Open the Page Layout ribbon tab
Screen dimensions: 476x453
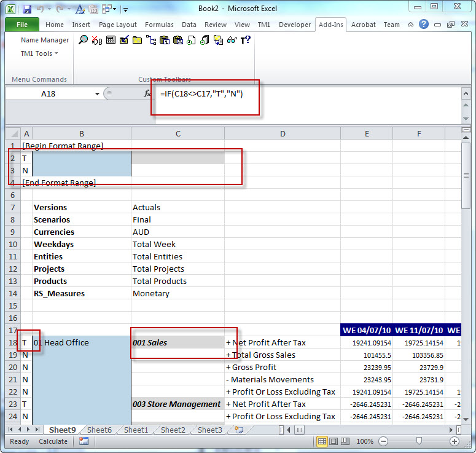118,25
